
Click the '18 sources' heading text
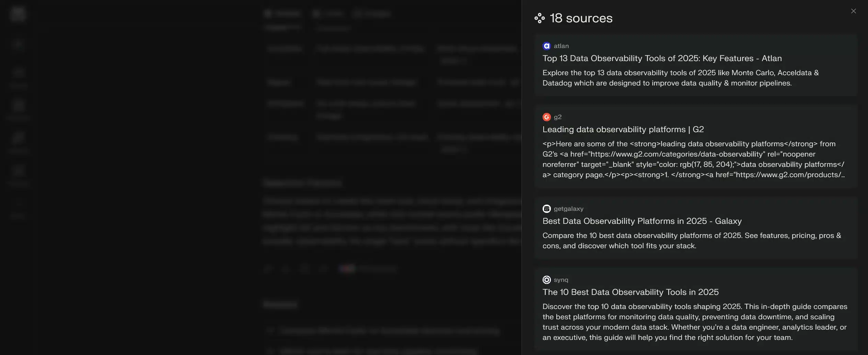click(x=581, y=18)
